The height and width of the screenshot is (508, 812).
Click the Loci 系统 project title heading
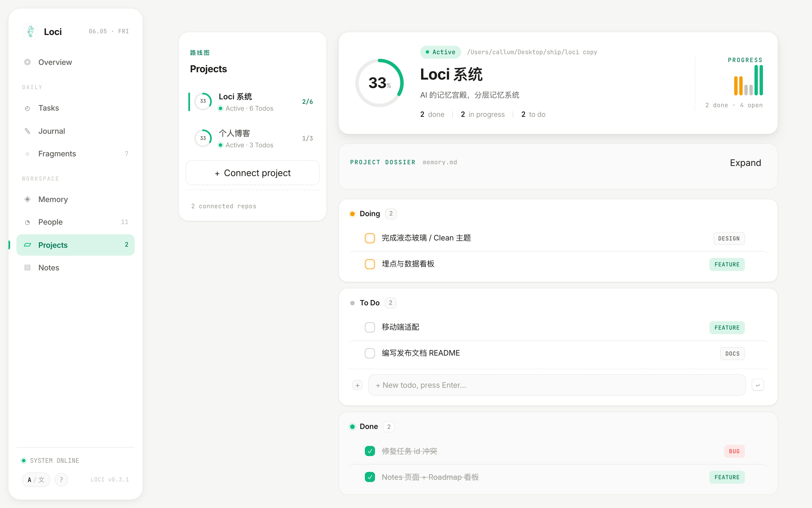click(x=451, y=74)
